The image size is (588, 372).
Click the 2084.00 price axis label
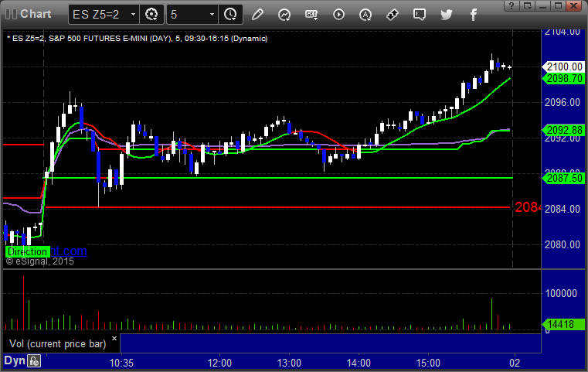563,209
